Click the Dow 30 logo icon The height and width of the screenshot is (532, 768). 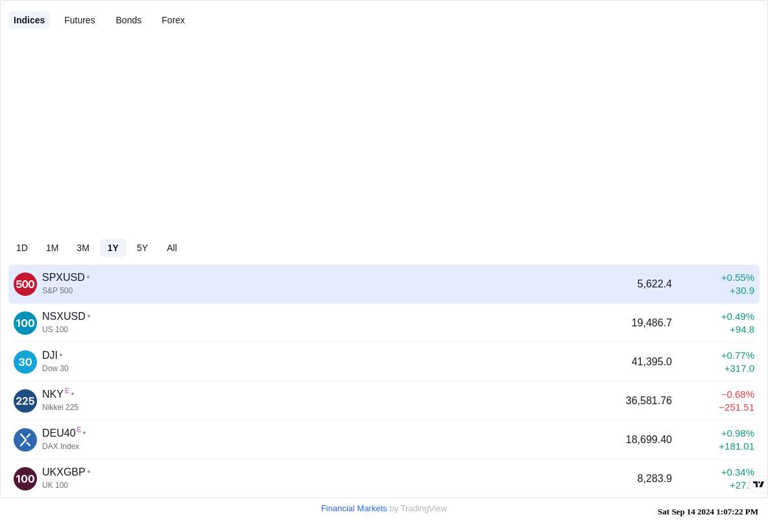[x=25, y=362]
